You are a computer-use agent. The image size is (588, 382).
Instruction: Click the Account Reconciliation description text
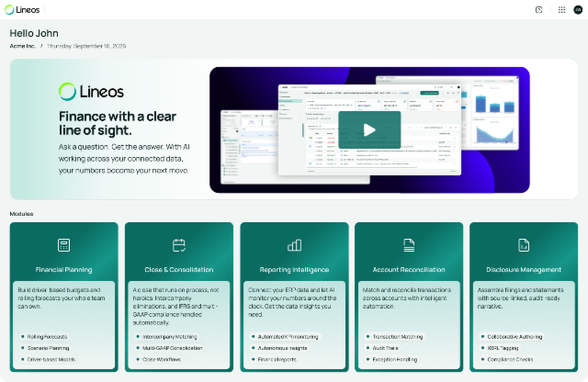[407, 298]
